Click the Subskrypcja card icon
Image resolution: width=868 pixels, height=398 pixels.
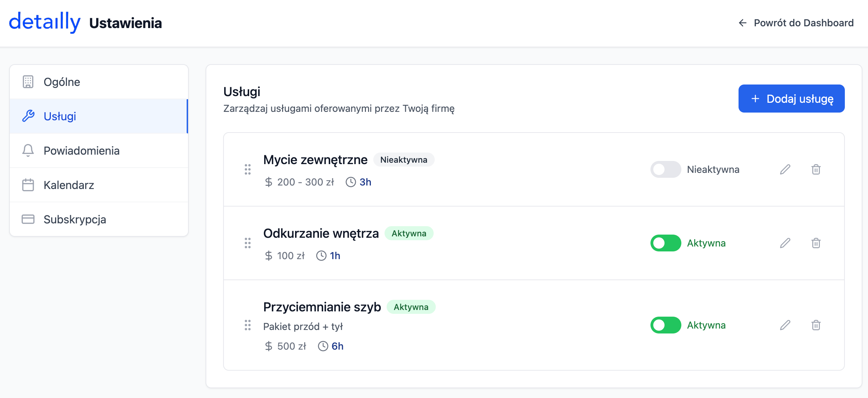(x=28, y=219)
